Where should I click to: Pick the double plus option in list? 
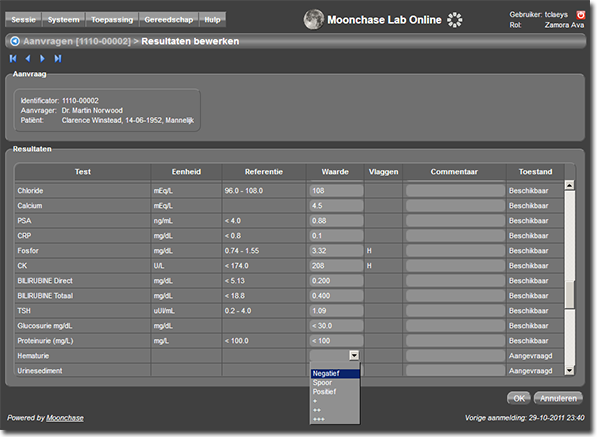[335, 410]
